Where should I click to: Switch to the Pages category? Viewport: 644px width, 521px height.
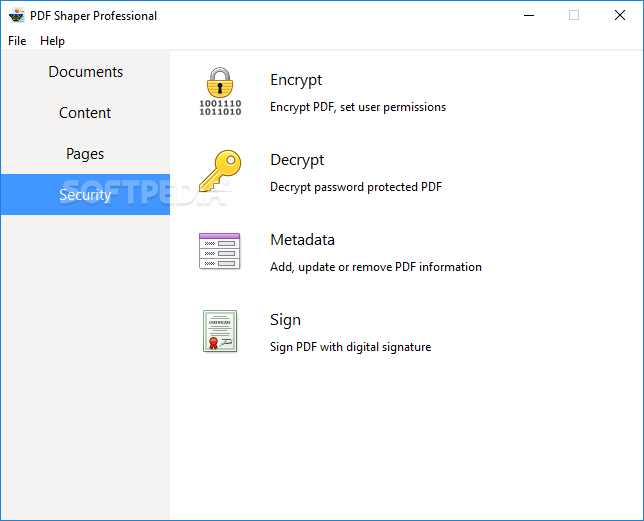tap(85, 154)
